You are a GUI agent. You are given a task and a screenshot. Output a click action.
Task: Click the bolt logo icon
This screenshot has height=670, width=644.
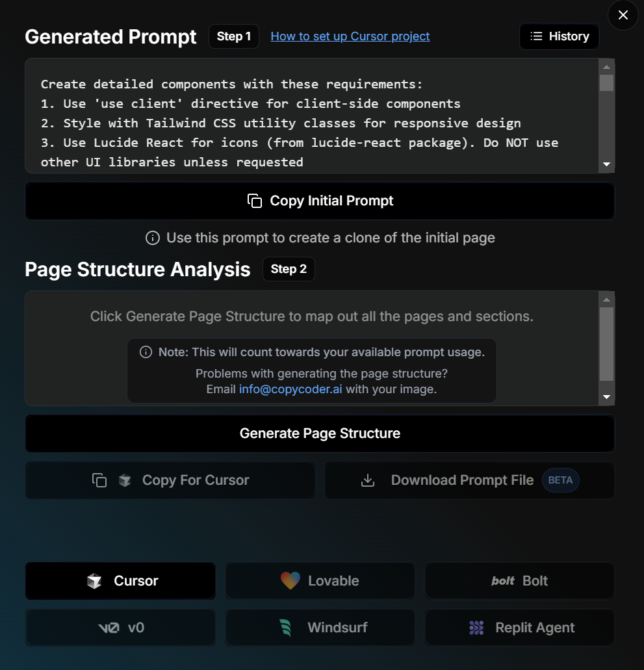click(x=503, y=581)
